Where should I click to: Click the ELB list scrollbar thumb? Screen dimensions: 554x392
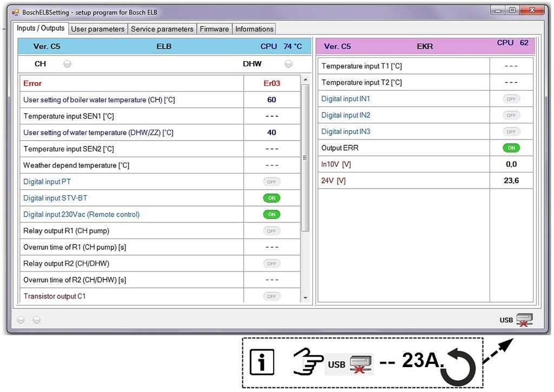(x=306, y=158)
